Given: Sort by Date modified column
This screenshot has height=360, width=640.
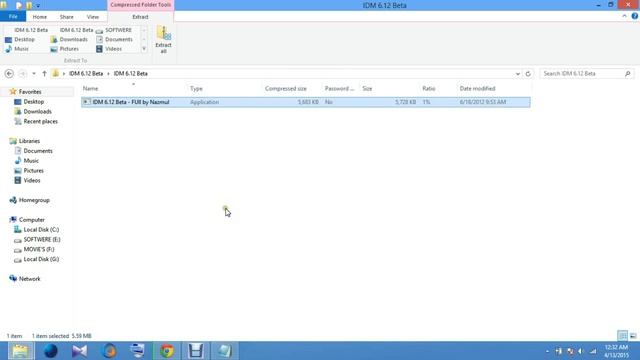Looking at the screenshot, I should pos(477,89).
